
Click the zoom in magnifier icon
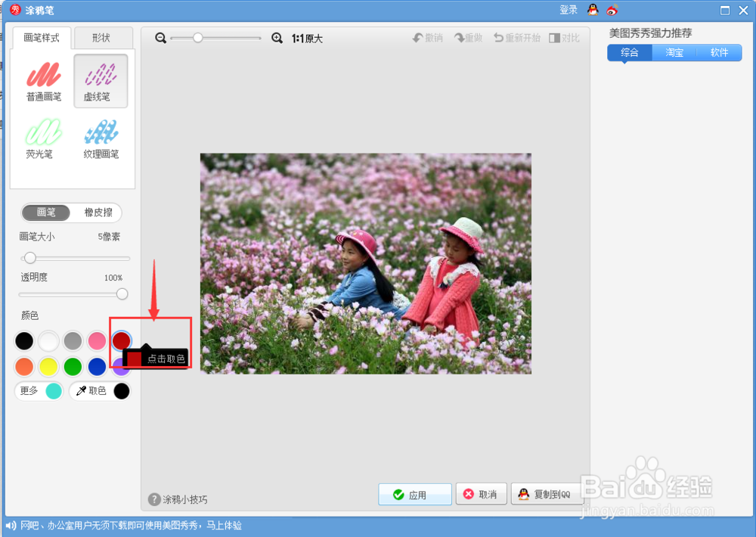tap(277, 38)
